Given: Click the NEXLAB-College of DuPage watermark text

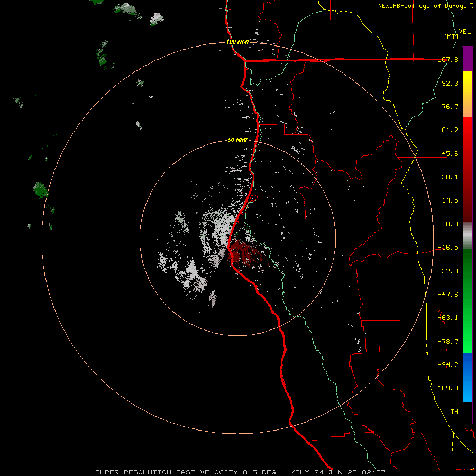Looking at the screenshot, I should [425, 6].
